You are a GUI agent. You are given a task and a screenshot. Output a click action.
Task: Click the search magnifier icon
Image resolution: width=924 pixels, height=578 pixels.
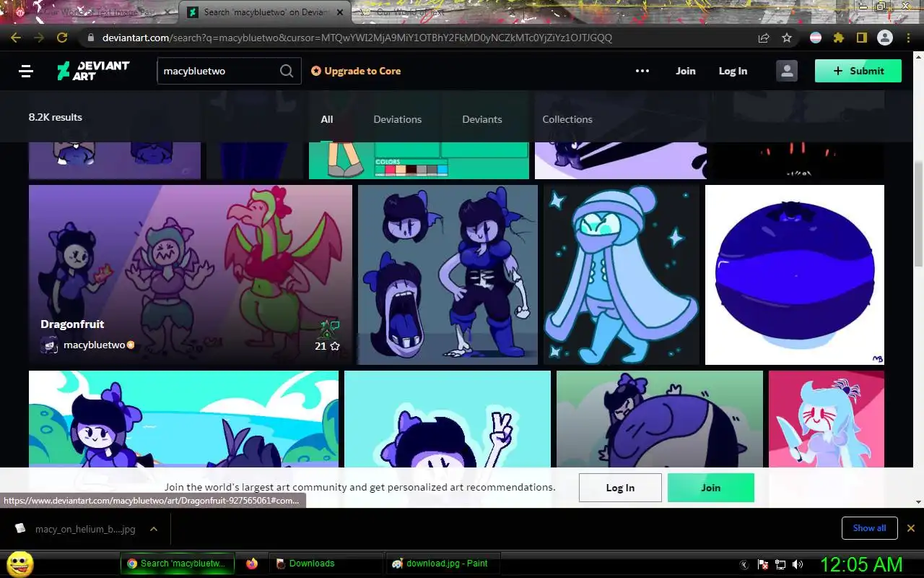point(287,71)
